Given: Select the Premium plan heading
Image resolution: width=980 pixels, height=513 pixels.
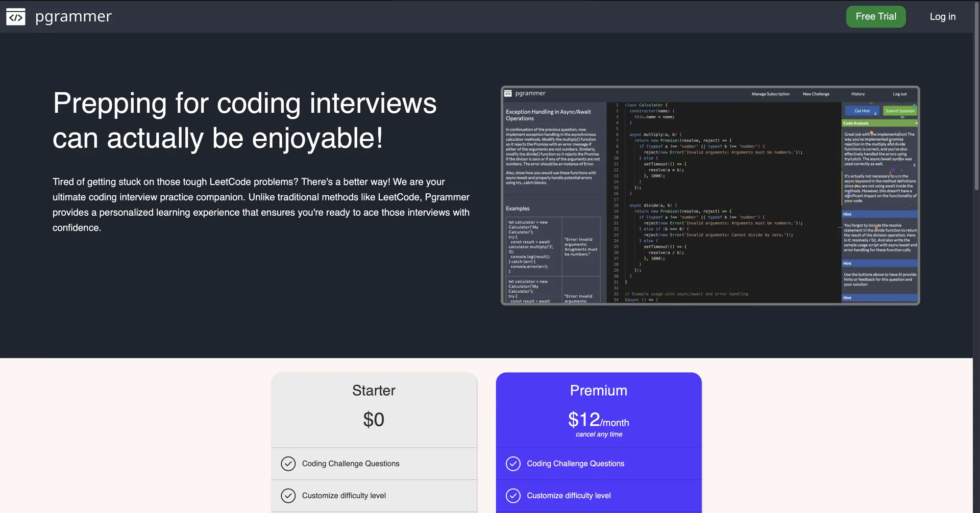Looking at the screenshot, I should pyautogui.click(x=599, y=391).
